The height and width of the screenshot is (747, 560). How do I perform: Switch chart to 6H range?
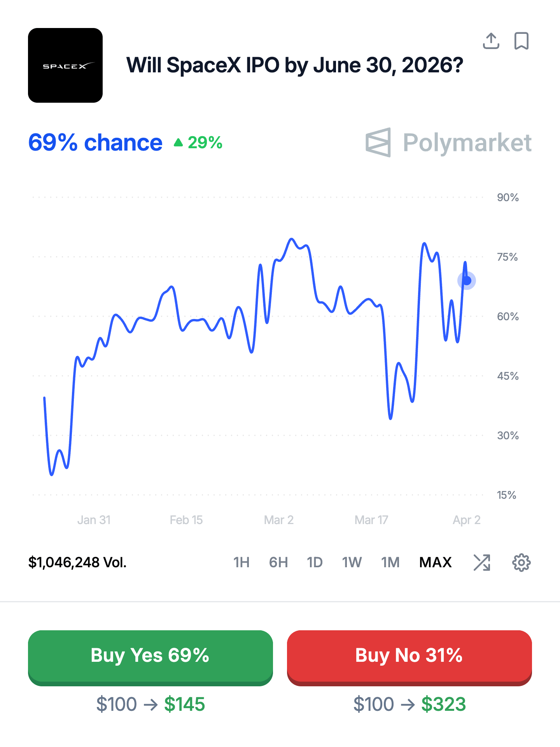tap(278, 563)
